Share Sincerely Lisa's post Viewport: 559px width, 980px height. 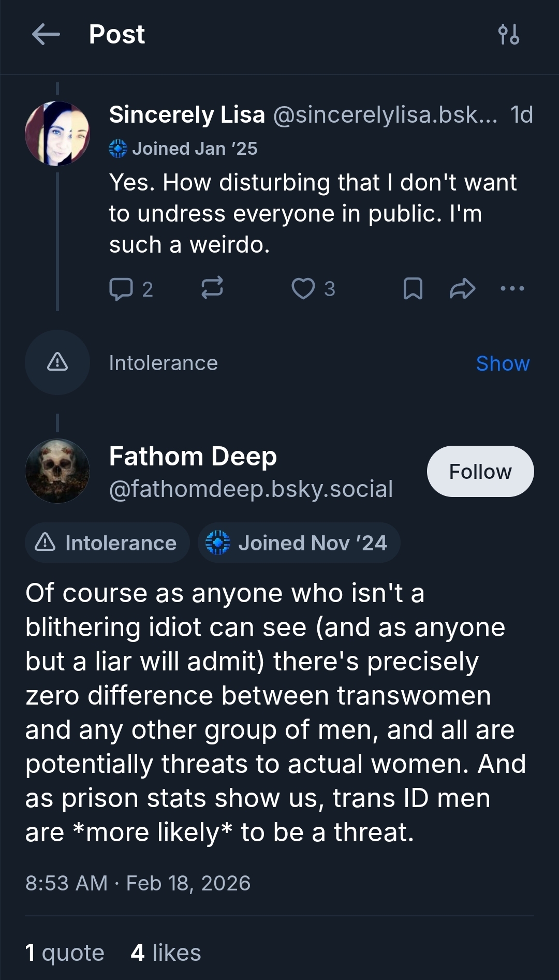point(462,289)
